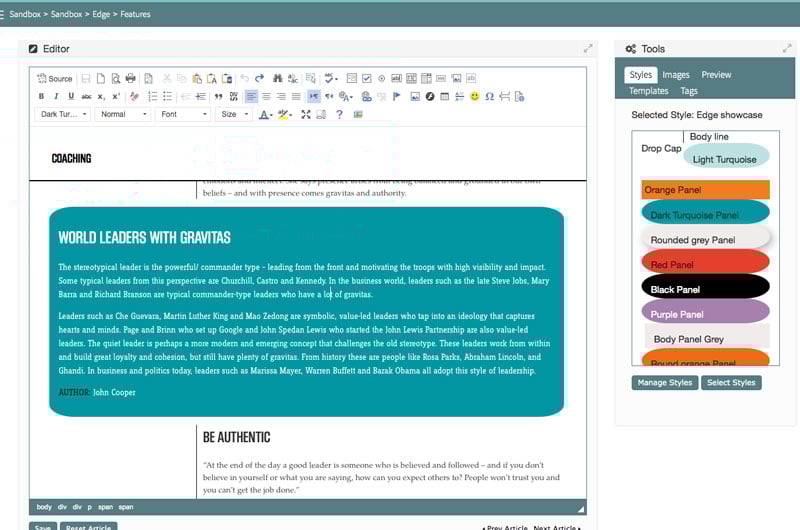Toggle Show Blocks
The image size is (800, 530).
pyautogui.click(x=321, y=114)
